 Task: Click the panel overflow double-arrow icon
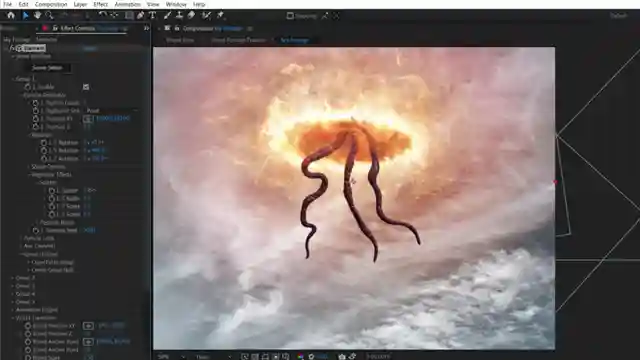click(146, 28)
